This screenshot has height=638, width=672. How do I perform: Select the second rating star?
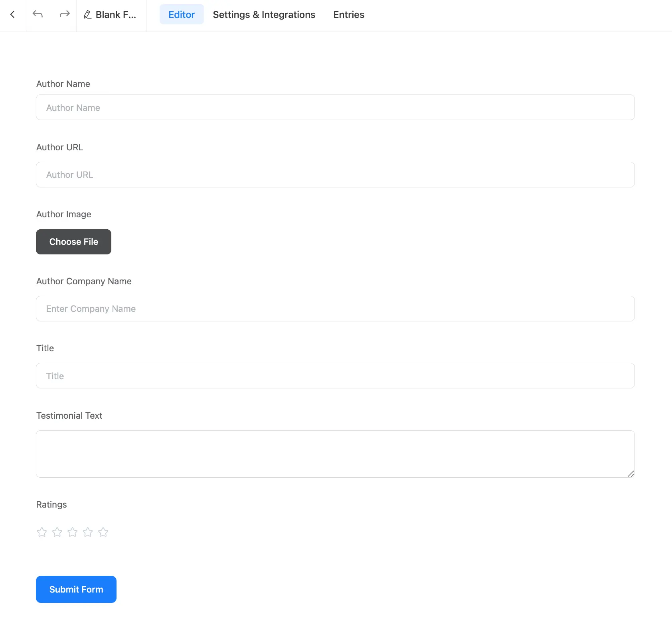point(57,532)
